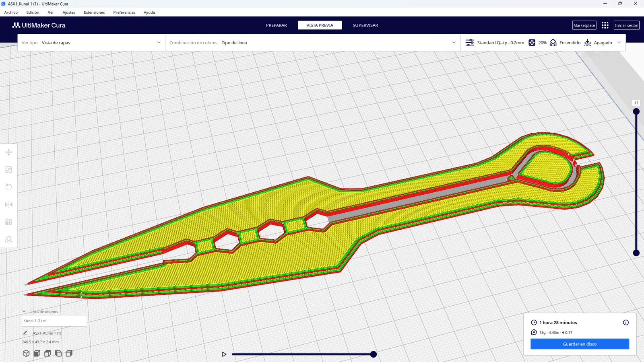This screenshot has width=644, height=362.
Task: Switch to right side view icon
Action: pos(69,353)
